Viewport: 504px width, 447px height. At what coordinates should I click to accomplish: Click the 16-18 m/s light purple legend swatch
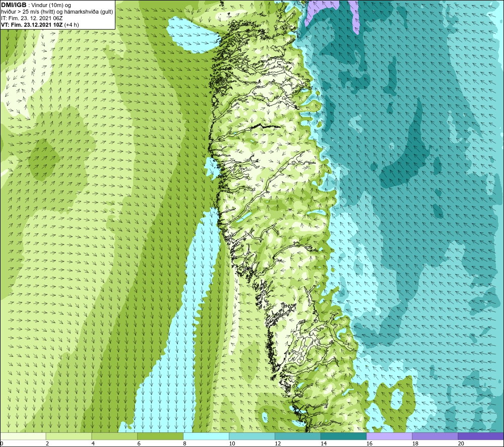[x=389, y=436]
